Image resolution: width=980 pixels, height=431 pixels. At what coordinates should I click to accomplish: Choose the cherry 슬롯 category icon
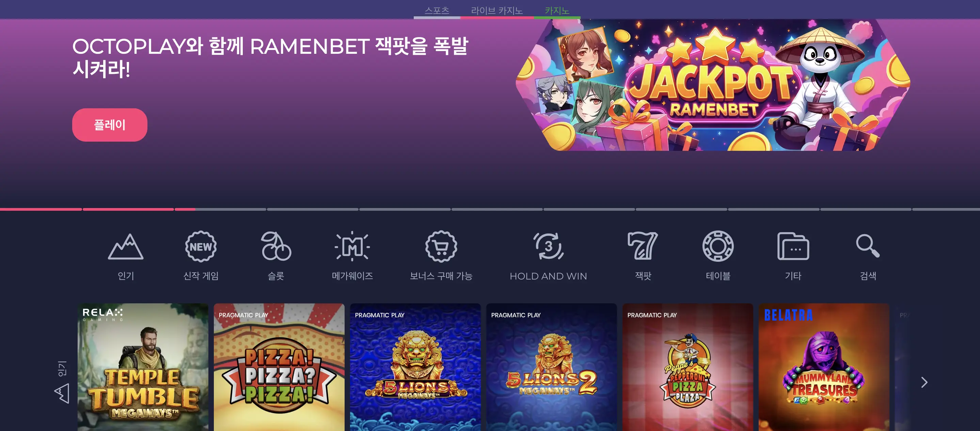[x=276, y=246]
